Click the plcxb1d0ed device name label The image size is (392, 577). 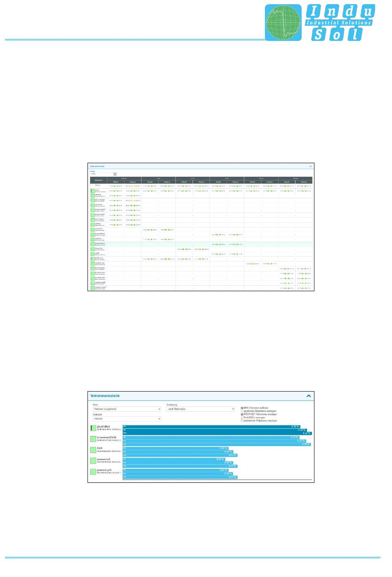coord(104,426)
